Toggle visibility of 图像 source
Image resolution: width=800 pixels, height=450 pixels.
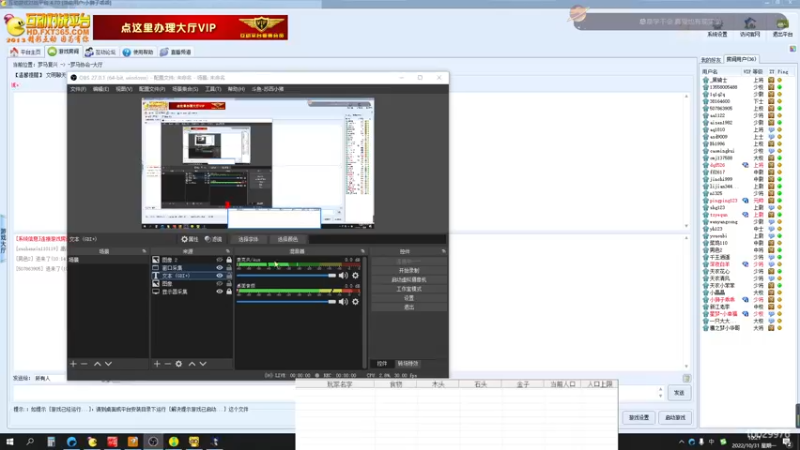point(219,283)
